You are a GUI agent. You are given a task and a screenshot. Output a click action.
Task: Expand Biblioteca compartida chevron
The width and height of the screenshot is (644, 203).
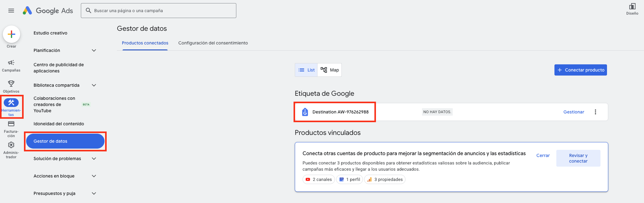point(94,85)
